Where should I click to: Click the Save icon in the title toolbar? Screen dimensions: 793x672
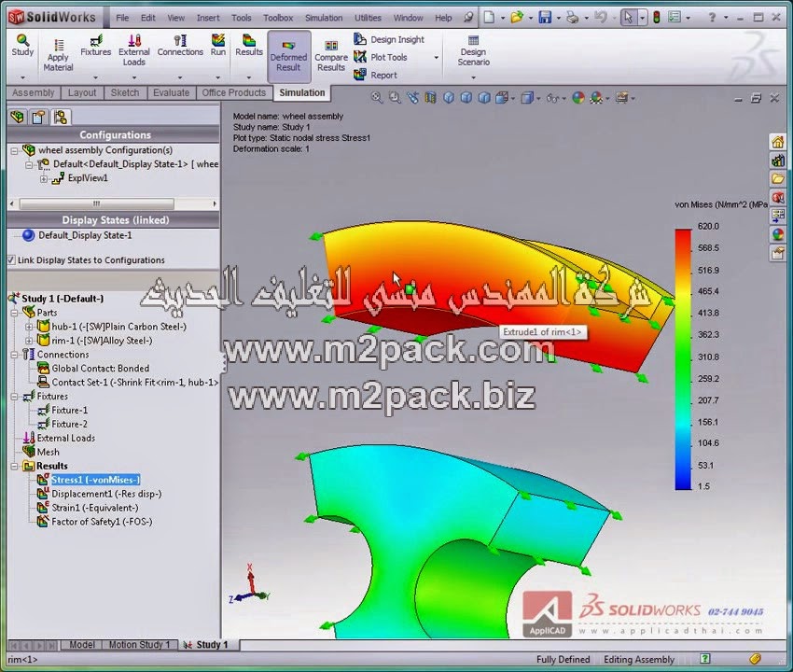(x=545, y=18)
